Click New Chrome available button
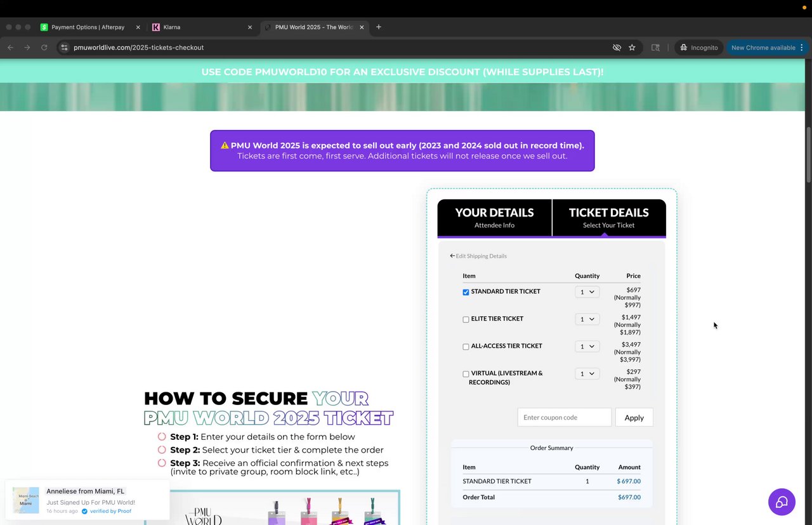The image size is (812, 525). (763, 48)
